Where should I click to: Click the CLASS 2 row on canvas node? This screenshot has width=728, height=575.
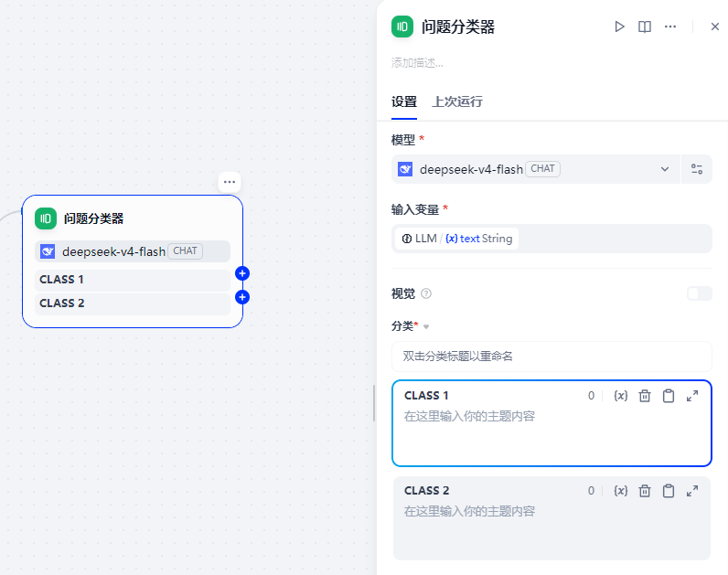click(x=133, y=303)
